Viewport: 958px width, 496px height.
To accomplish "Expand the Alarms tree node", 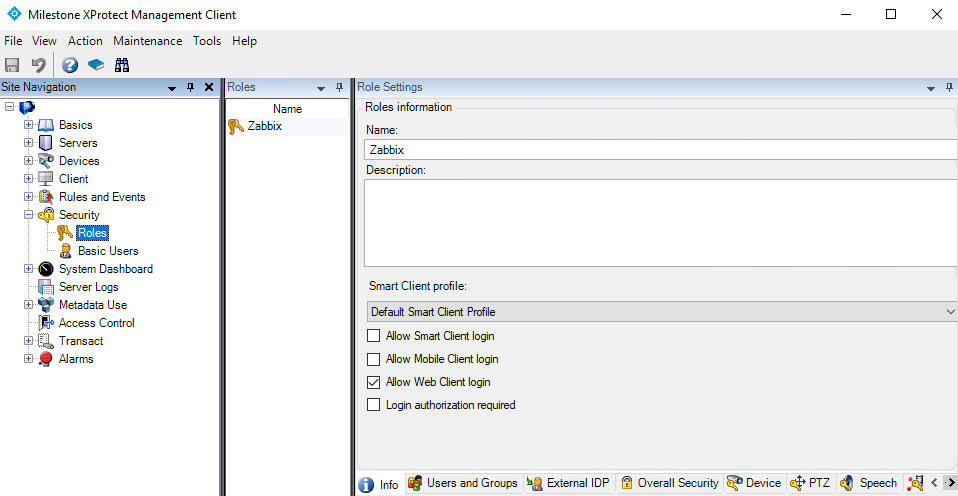I will (x=28, y=359).
